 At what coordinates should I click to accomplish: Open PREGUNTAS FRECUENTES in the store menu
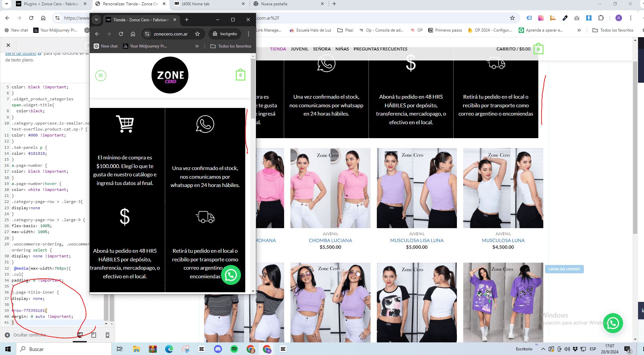[380, 49]
